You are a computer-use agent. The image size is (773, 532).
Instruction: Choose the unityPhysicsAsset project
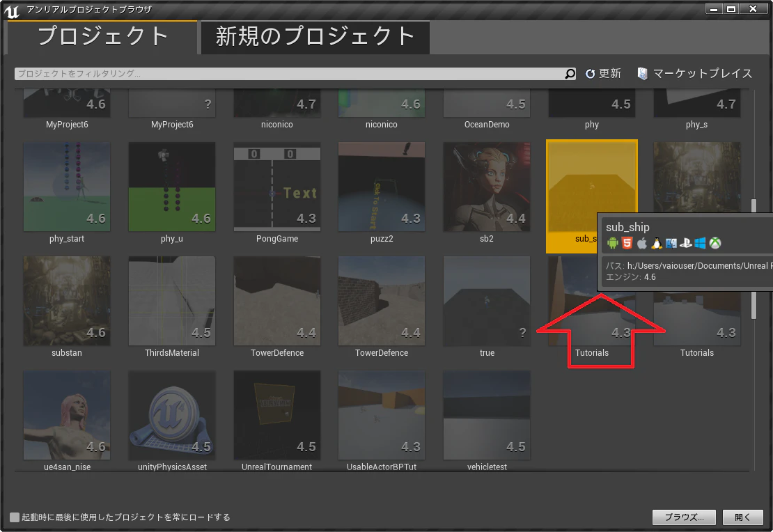[x=172, y=416]
